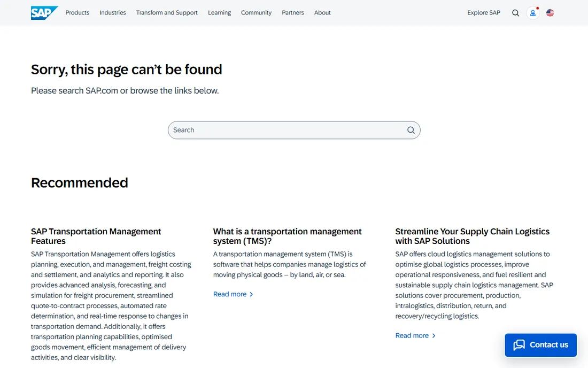588x368 pixels.
Task: Open Streamline Your Supply Chain Logistics article
Action: point(472,236)
